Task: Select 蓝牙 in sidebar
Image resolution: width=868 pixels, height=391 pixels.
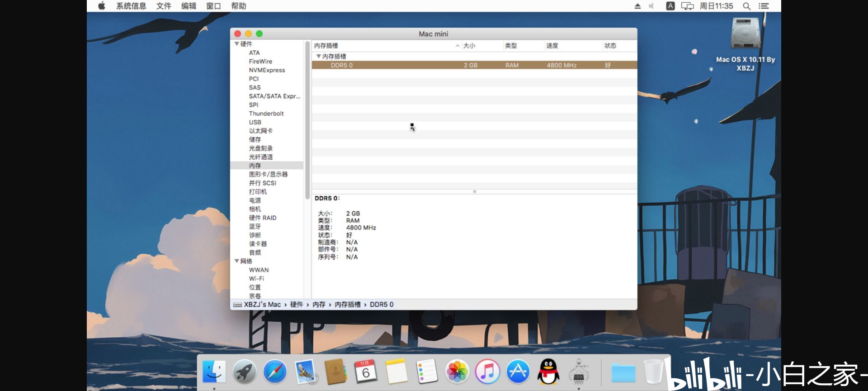Action: 255,226
